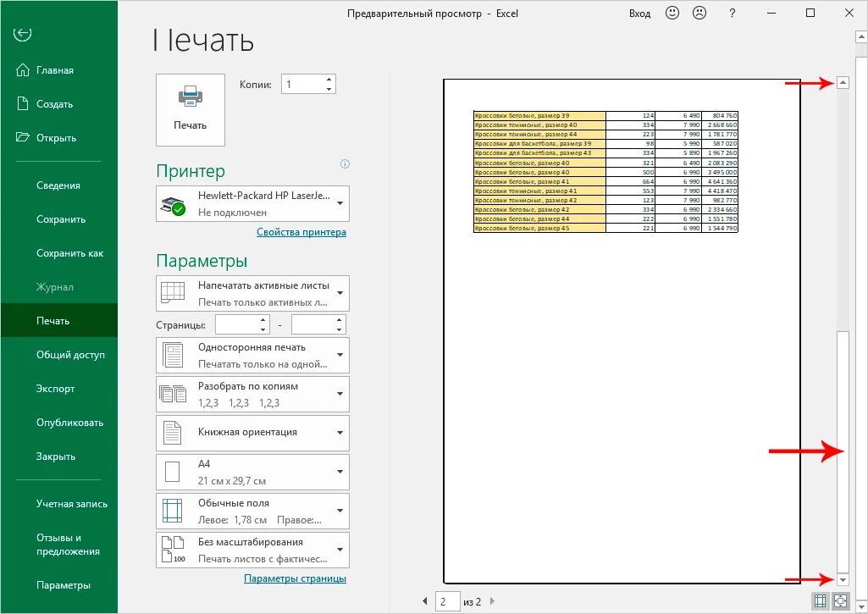Expand Без масштабирования dropdown
The image size is (868, 614).
tap(253, 550)
